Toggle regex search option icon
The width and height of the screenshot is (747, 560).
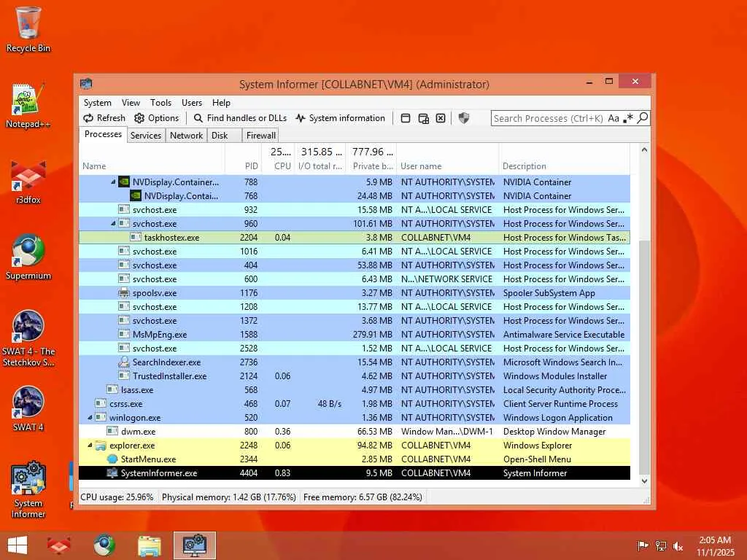pyautogui.click(x=628, y=118)
